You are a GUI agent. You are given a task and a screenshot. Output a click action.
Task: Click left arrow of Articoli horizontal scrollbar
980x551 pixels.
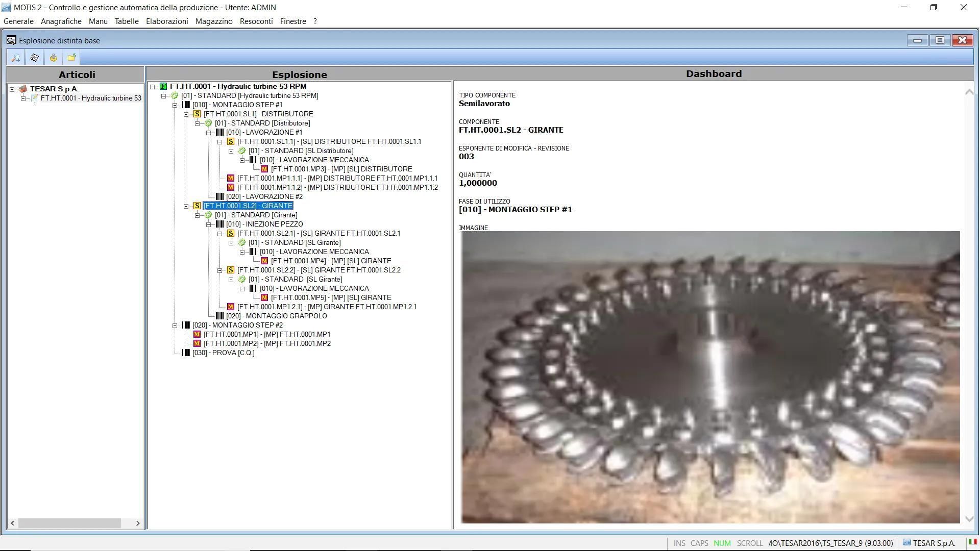13,523
